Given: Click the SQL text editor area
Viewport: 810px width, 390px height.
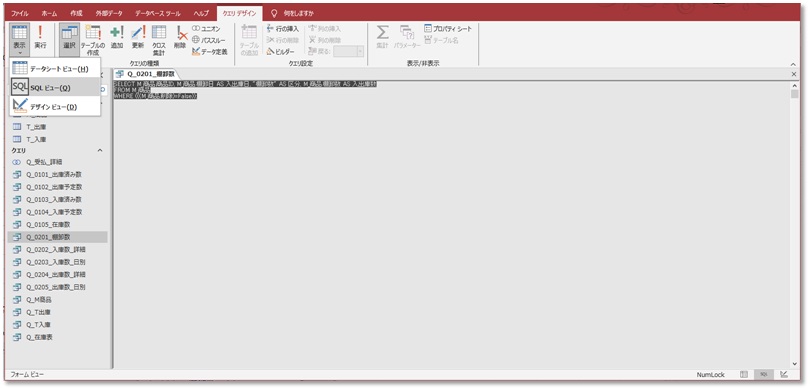Looking at the screenshot, I should (451, 225).
